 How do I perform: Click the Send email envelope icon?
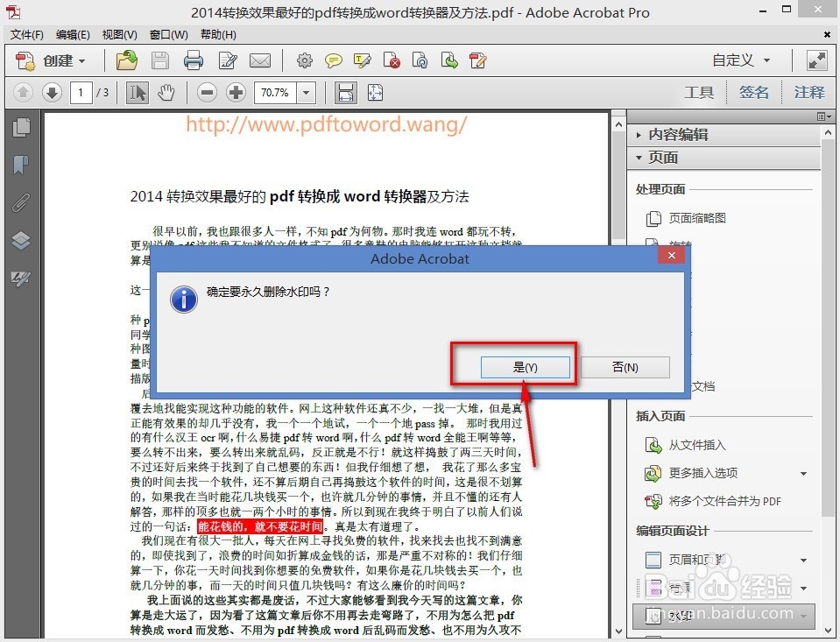click(260, 60)
